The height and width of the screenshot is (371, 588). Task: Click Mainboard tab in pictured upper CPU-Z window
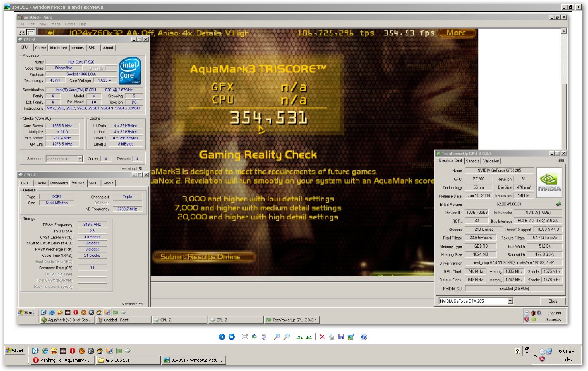(58, 48)
